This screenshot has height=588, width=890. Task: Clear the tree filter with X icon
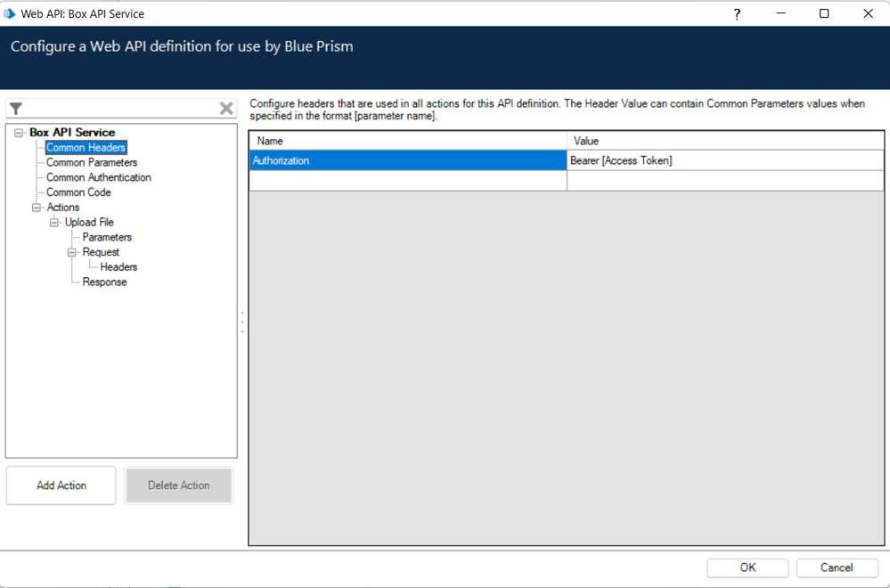(226, 108)
